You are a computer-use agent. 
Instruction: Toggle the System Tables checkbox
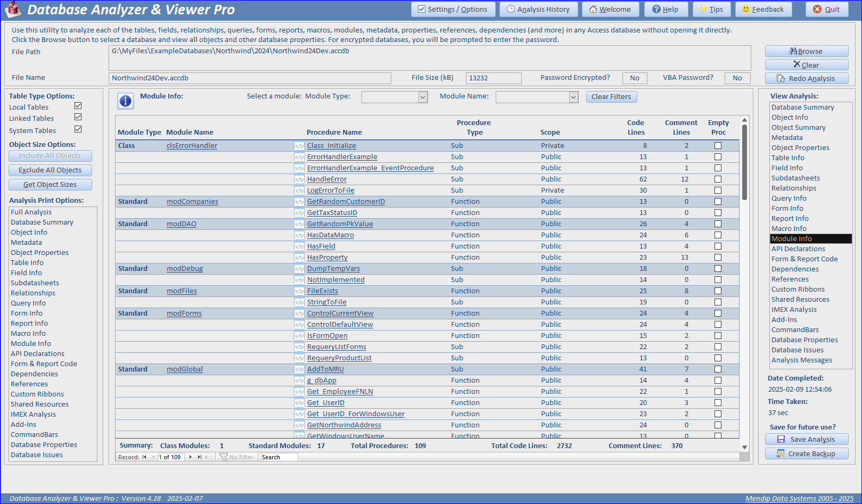click(78, 129)
